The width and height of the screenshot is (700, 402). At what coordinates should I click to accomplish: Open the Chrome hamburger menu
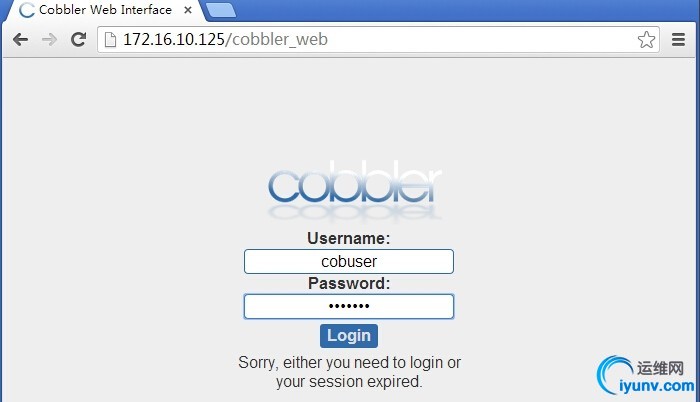coord(678,40)
